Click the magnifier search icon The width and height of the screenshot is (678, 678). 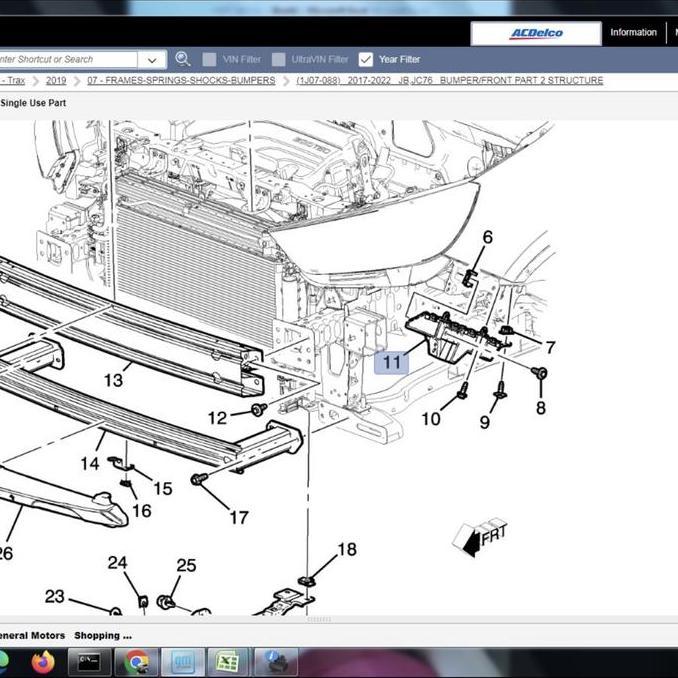click(182, 59)
